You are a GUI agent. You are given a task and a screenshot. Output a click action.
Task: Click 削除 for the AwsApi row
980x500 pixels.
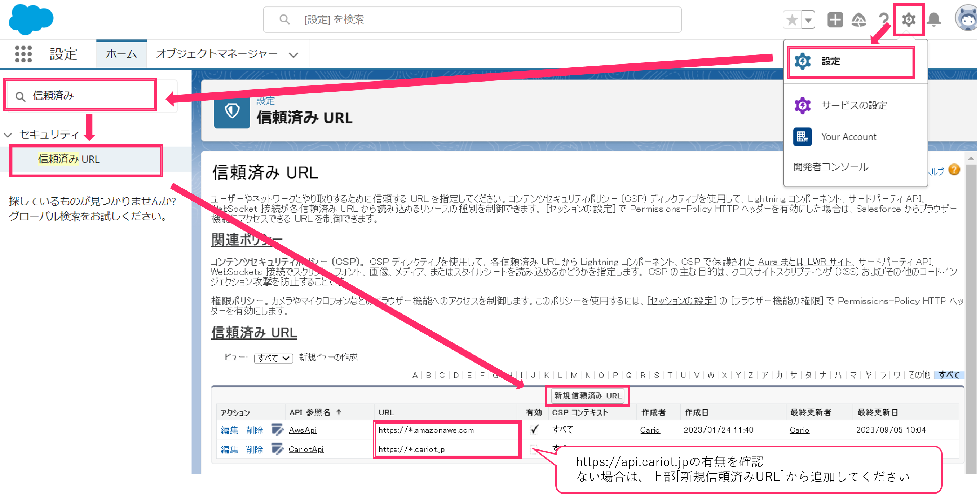click(254, 430)
